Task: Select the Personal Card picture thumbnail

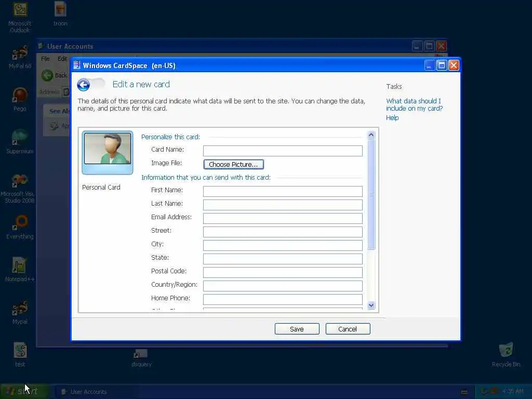Action: click(108, 153)
